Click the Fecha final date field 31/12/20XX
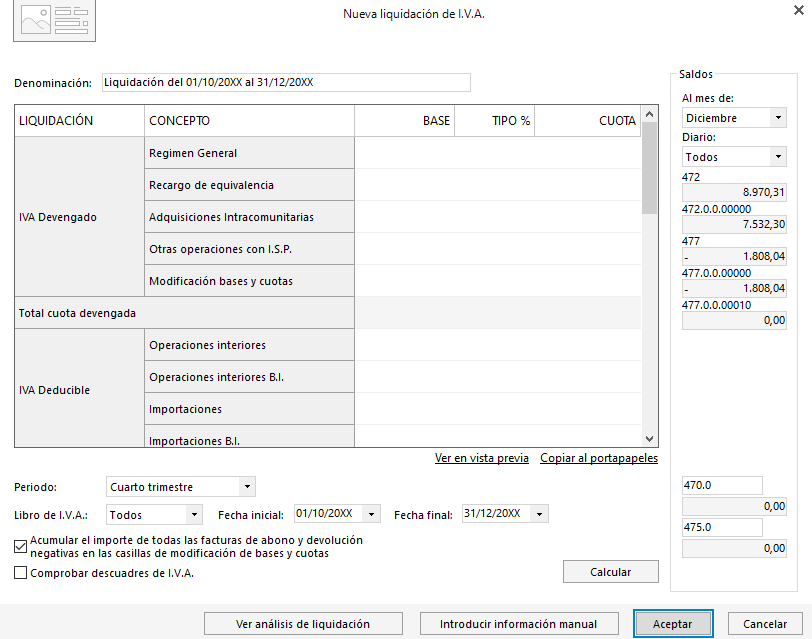This screenshot has height=639, width=812. (x=497, y=514)
